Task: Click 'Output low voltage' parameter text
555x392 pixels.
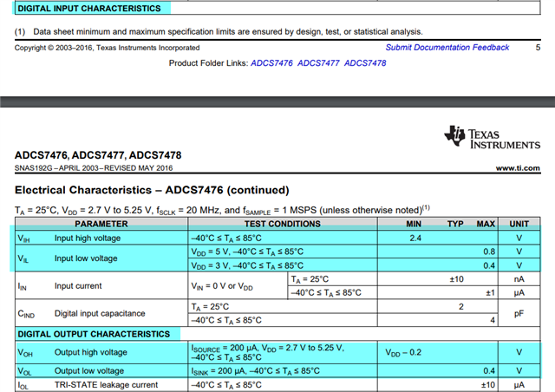Action: click(89, 371)
